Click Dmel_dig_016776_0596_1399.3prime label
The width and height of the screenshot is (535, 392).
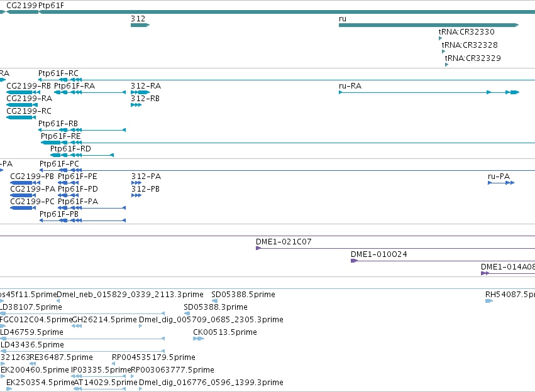[x=211, y=383]
